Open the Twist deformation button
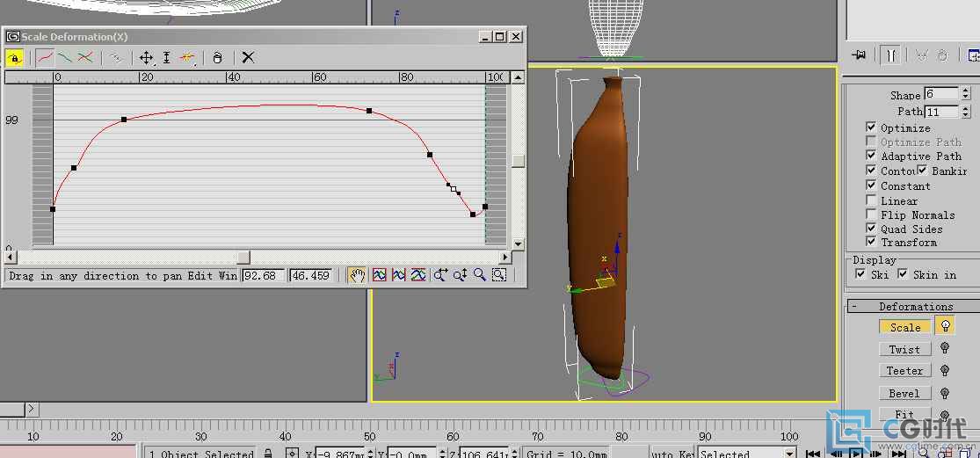Image resolution: width=980 pixels, height=458 pixels. coord(905,349)
